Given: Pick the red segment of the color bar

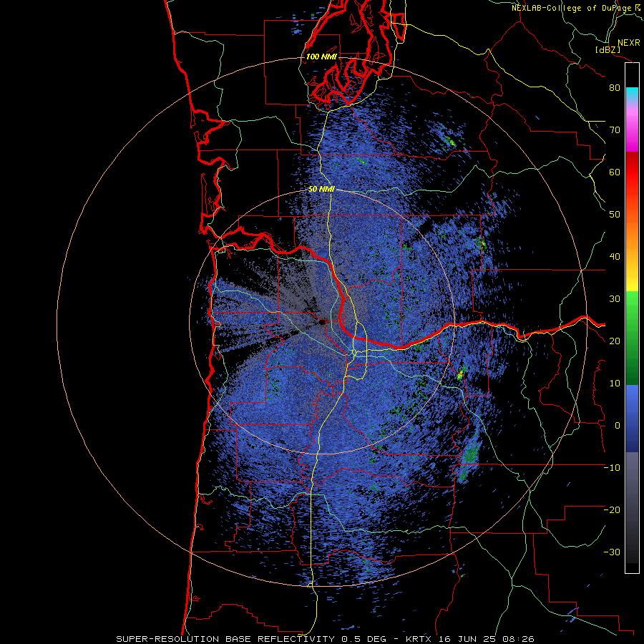Looking at the screenshot, I should (632, 173).
